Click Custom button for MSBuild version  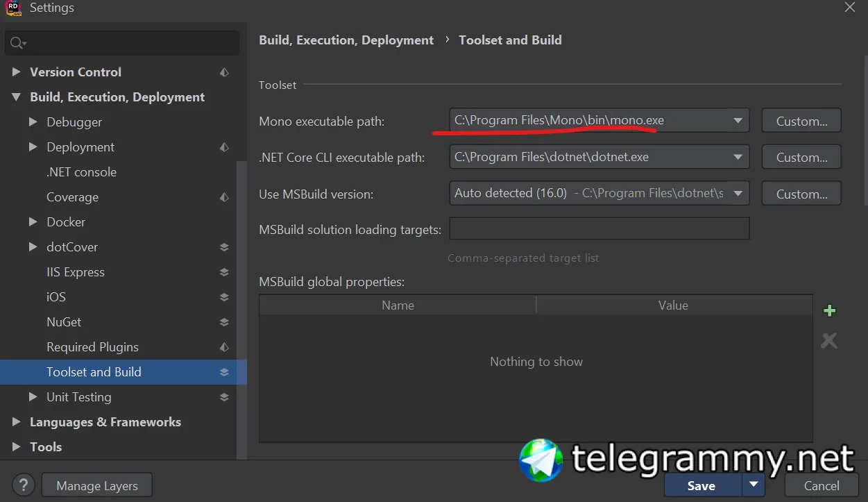[801, 194]
